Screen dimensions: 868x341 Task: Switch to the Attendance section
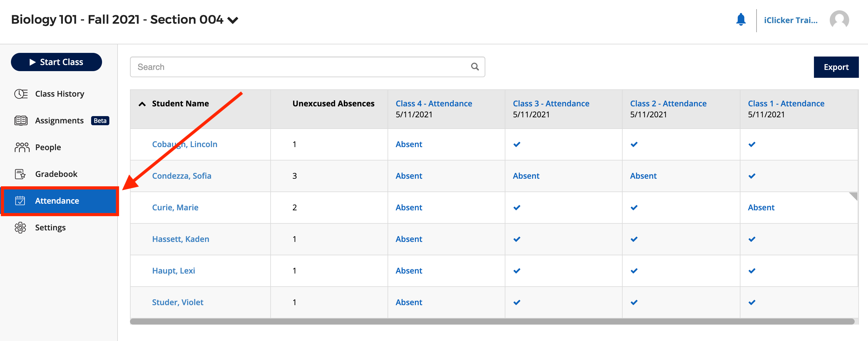coord(56,201)
